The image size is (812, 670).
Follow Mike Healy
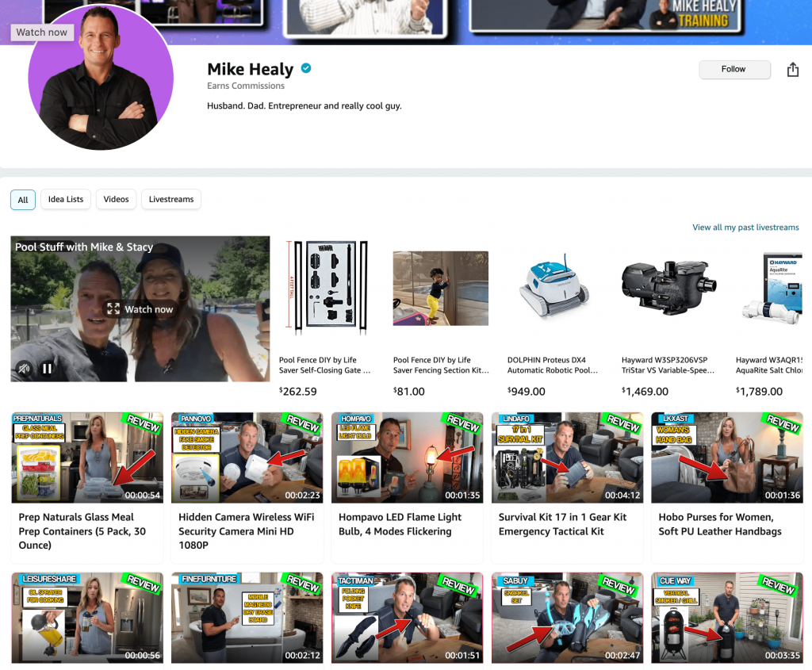click(x=734, y=70)
